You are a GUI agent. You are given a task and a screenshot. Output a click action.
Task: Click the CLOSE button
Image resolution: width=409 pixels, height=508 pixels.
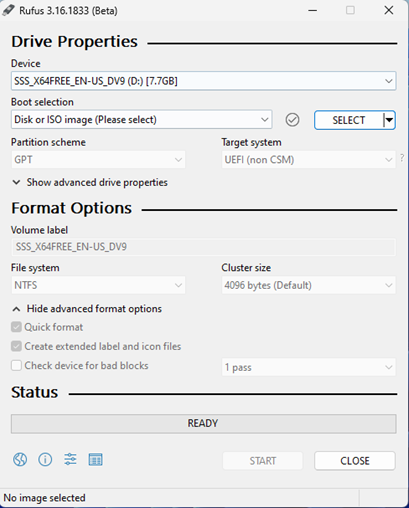[x=355, y=461]
